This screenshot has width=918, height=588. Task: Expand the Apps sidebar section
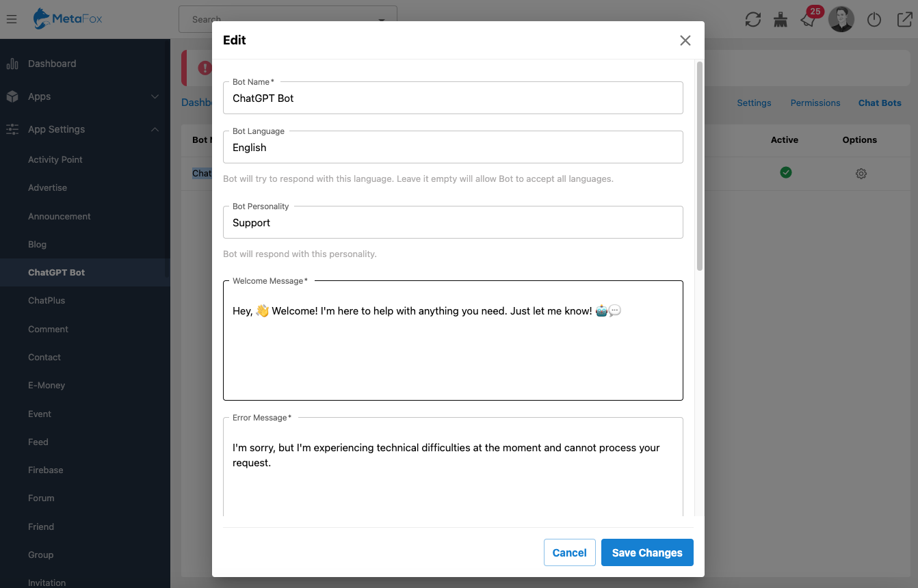(155, 96)
